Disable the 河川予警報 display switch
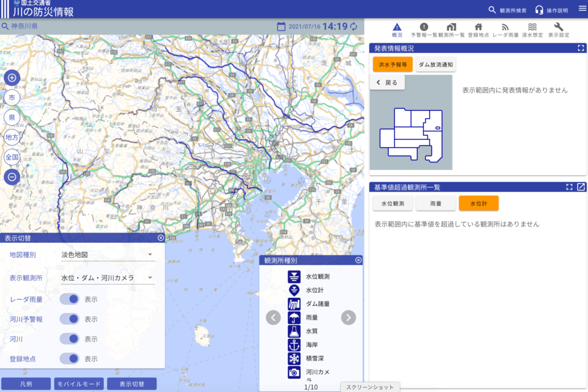Screen dimensions: 588x392 click(69, 319)
